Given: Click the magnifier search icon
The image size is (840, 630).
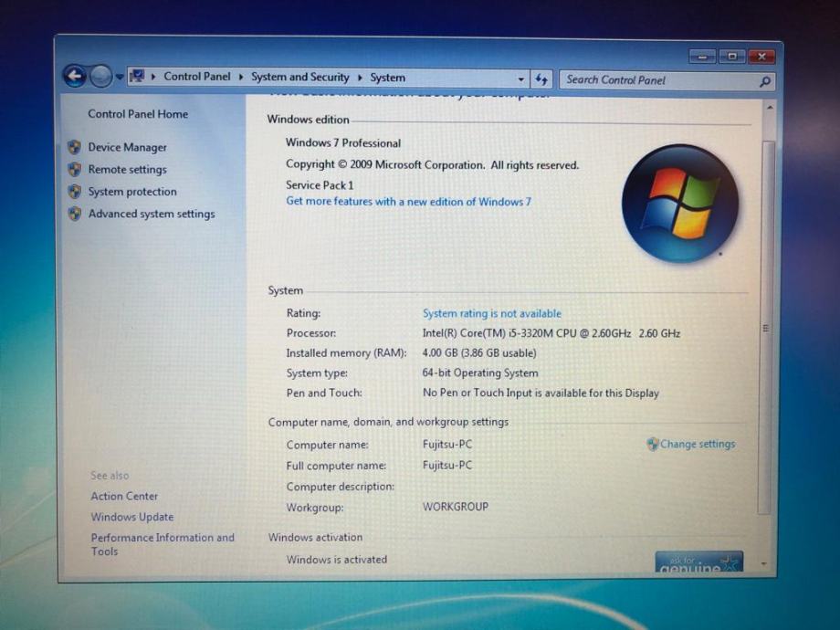Looking at the screenshot, I should click(x=764, y=81).
